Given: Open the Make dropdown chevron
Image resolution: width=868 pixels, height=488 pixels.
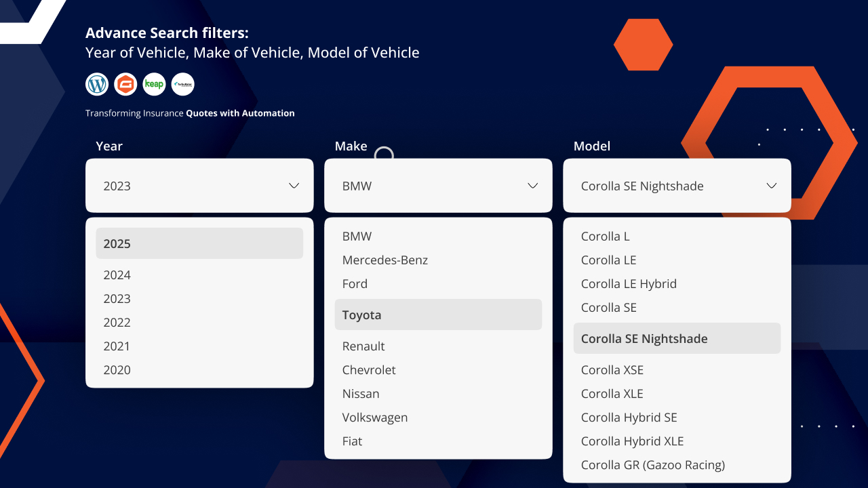Looking at the screenshot, I should click(x=533, y=186).
